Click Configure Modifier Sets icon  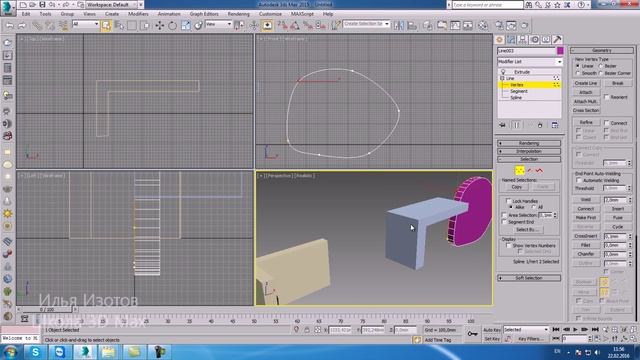tap(555, 125)
